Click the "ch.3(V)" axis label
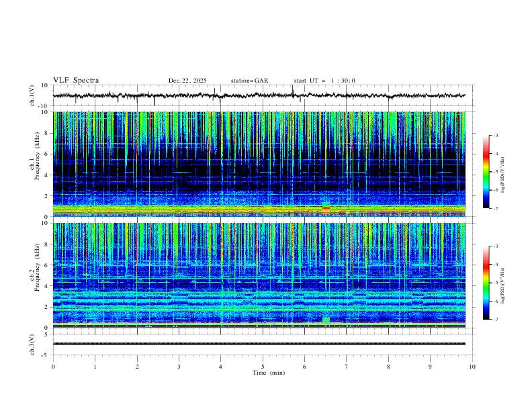The image size is (532, 411). (32, 345)
